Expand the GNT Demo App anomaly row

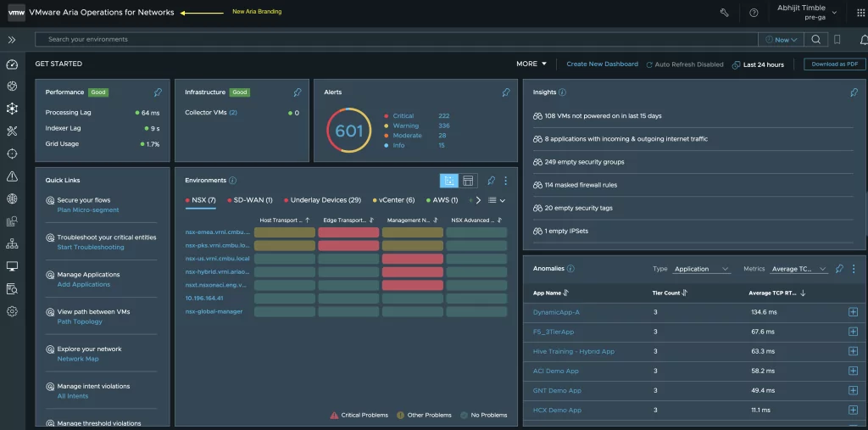click(853, 391)
